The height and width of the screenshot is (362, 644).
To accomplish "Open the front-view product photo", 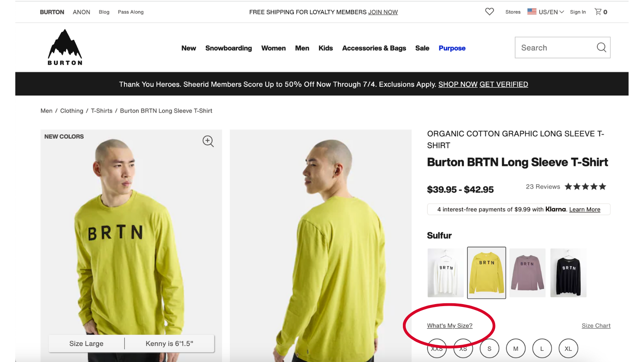I will coord(131,245).
